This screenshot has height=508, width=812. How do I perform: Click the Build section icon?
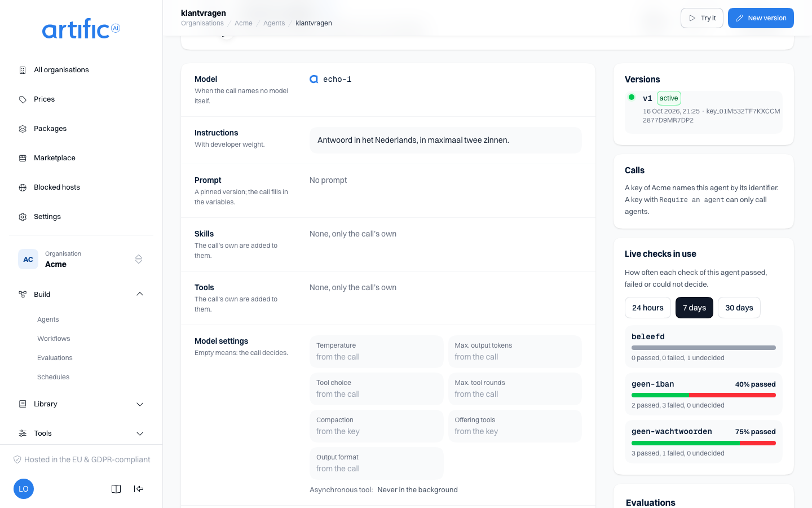(23, 294)
